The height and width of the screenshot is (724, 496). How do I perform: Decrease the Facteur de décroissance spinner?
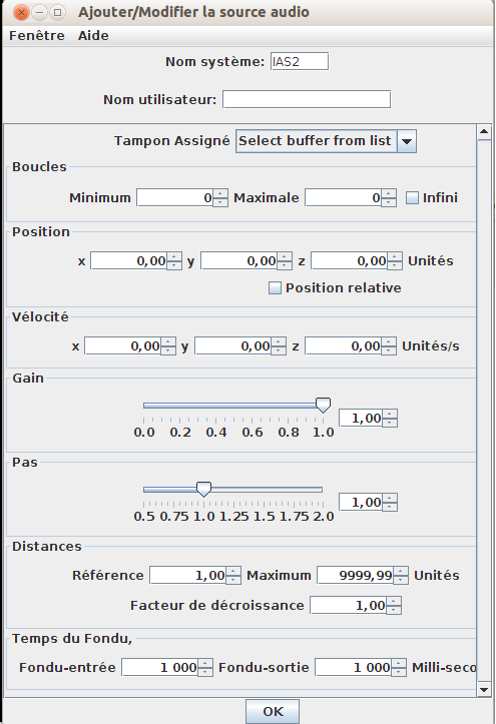pyautogui.click(x=393, y=609)
